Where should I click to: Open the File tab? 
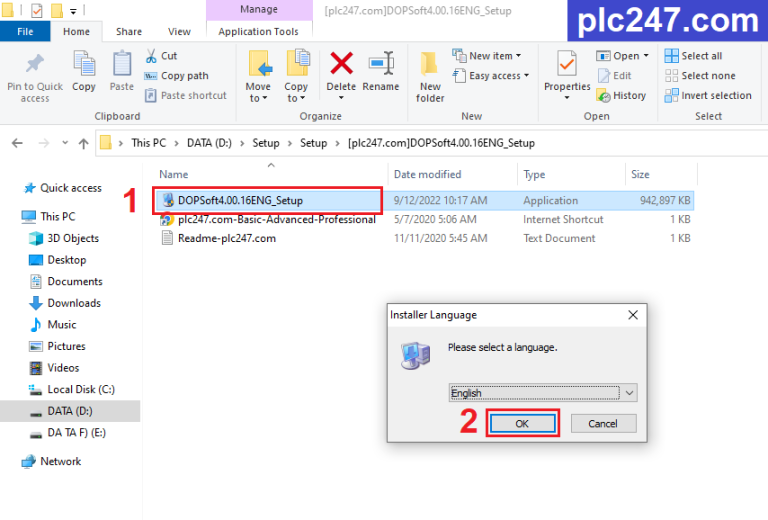point(25,31)
